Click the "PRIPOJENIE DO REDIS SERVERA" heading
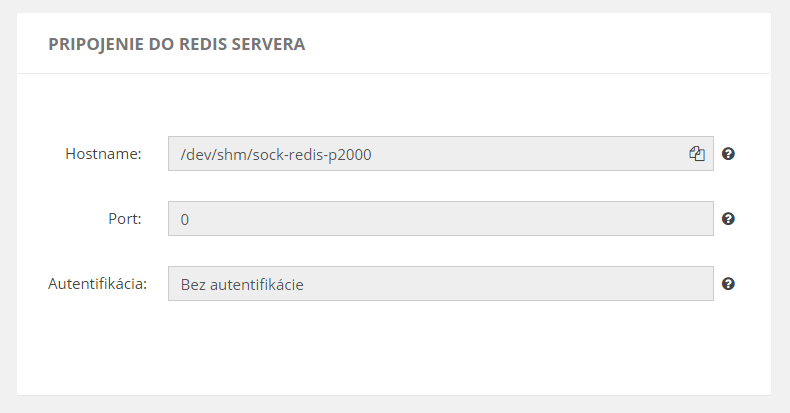Viewport: 790px width, 413px height. coord(177,44)
